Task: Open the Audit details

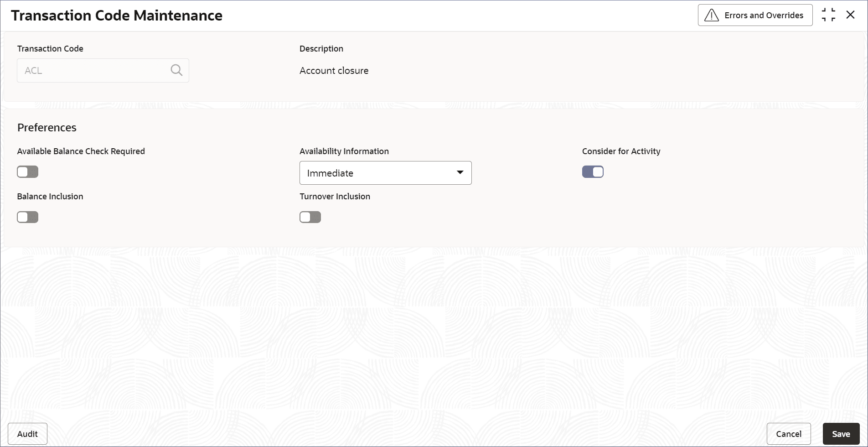Action: tap(27, 434)
